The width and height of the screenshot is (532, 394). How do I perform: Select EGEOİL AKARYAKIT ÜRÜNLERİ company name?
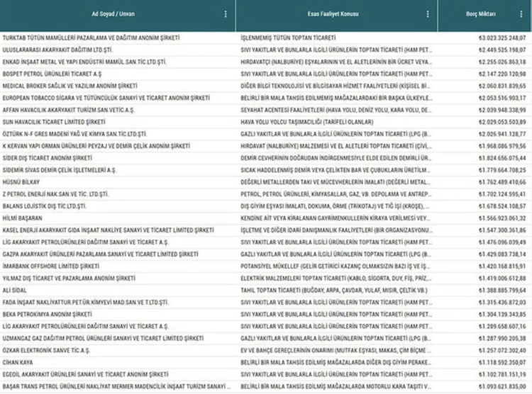pos(86,375)
